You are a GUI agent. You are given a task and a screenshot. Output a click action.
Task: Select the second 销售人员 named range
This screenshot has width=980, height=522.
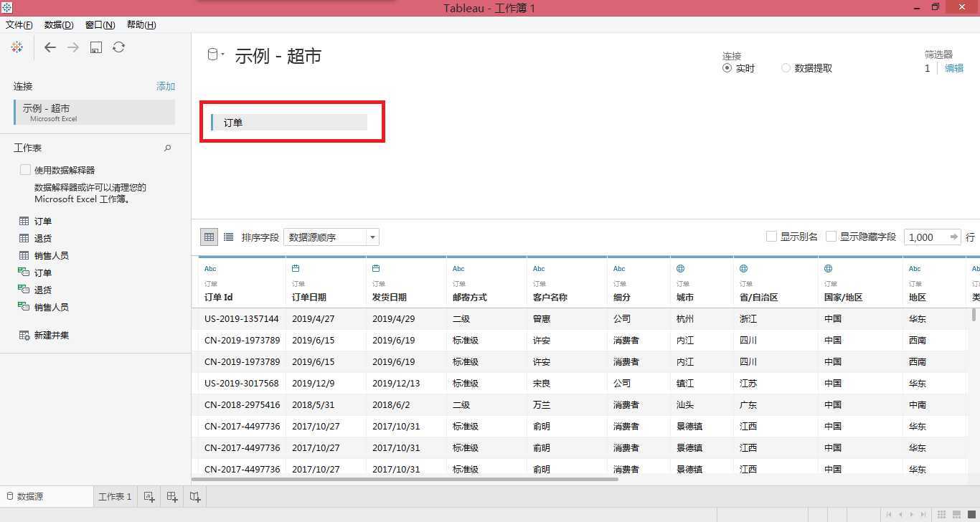52,307
